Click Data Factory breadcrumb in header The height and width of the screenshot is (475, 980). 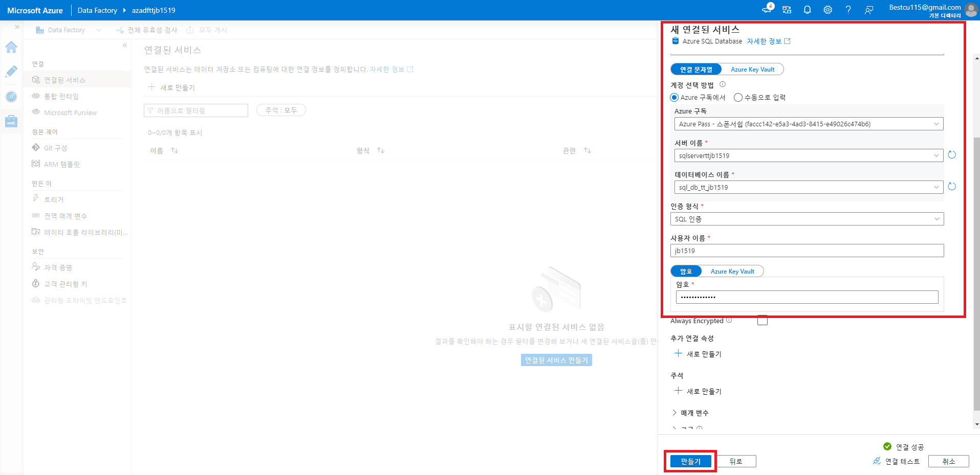[x=97, y=10]
